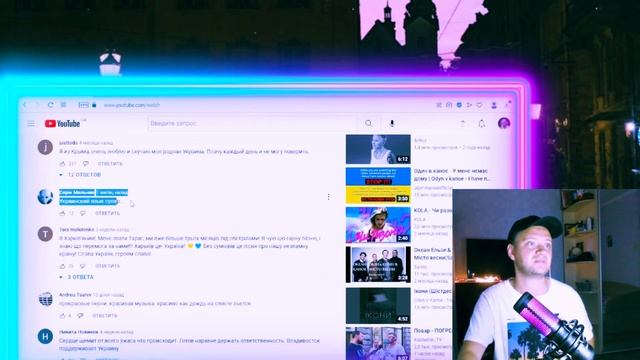This screenshot has width=640, height=360.
Task: Like the comment from Crimea
Action: [62, 164]
